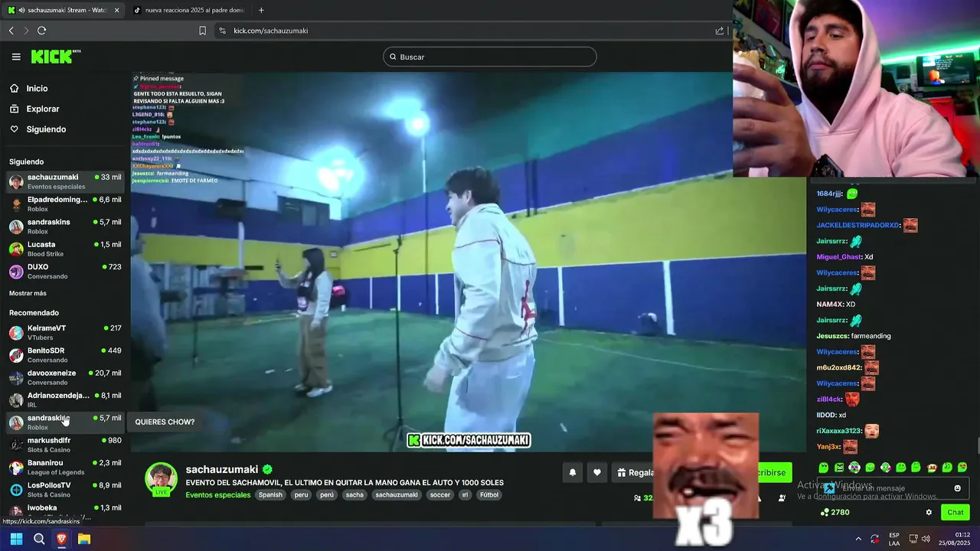980x551 pixels.
Task: Select the first peru tag
Action: pos(301,494)
